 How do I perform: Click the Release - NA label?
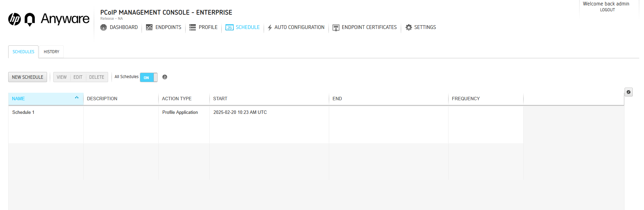click(112, 19)
